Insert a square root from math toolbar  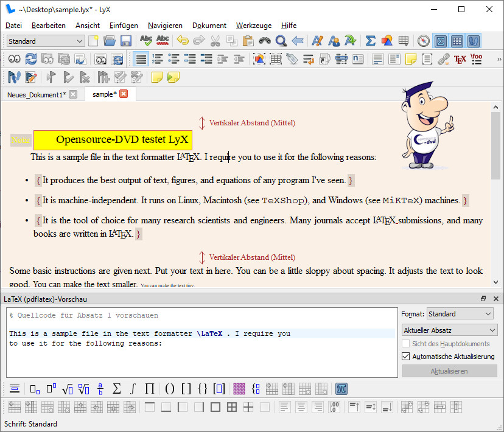68,388
